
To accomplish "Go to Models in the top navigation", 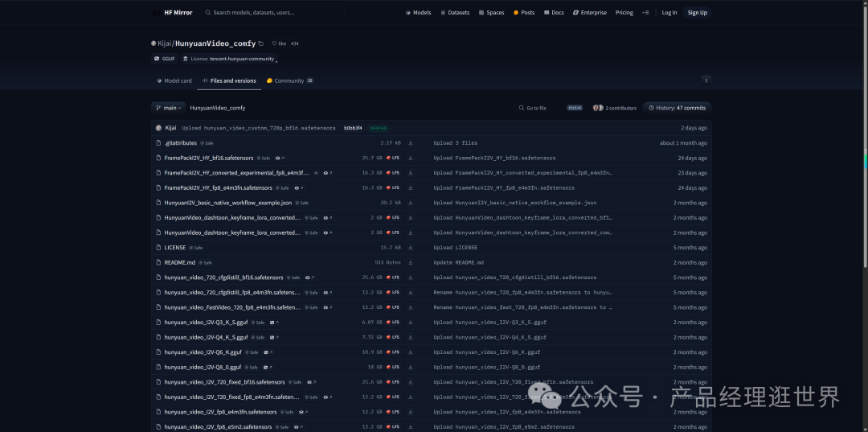I will (x=419, y=12).
